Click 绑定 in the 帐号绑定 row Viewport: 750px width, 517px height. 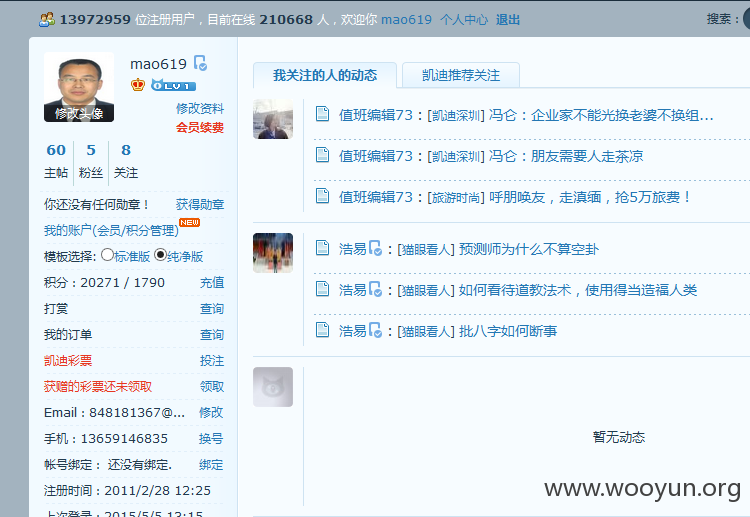click(x=211, y=465)
